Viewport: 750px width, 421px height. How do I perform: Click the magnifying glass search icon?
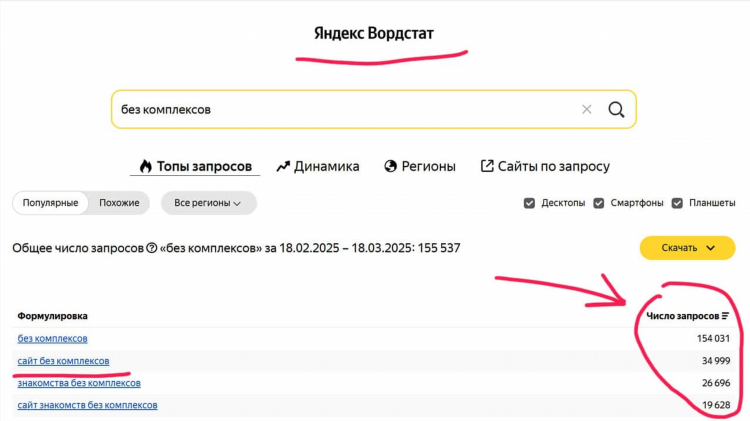point(616,110)
